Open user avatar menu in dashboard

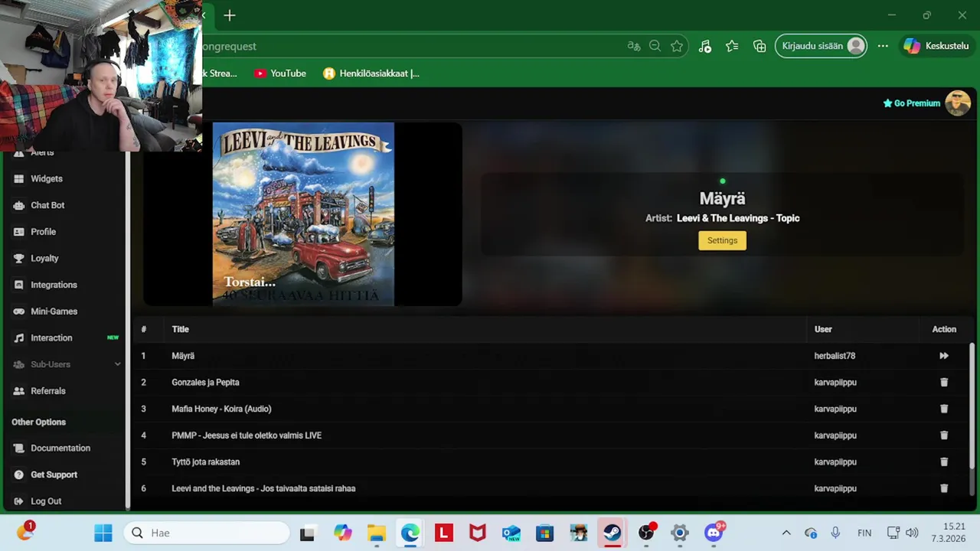click(958, 103)
